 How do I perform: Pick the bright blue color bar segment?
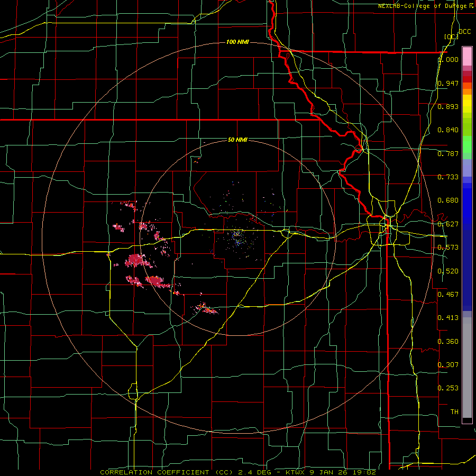[467, 206]
